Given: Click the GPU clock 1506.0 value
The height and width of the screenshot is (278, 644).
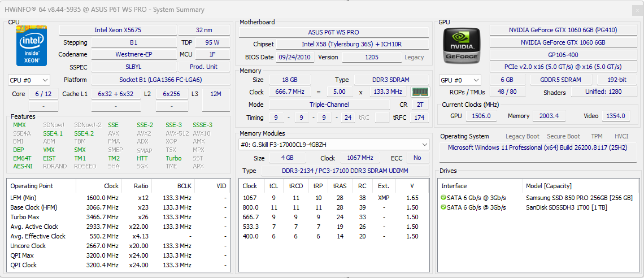Looking at the screenshot, I should coord(482,116).
